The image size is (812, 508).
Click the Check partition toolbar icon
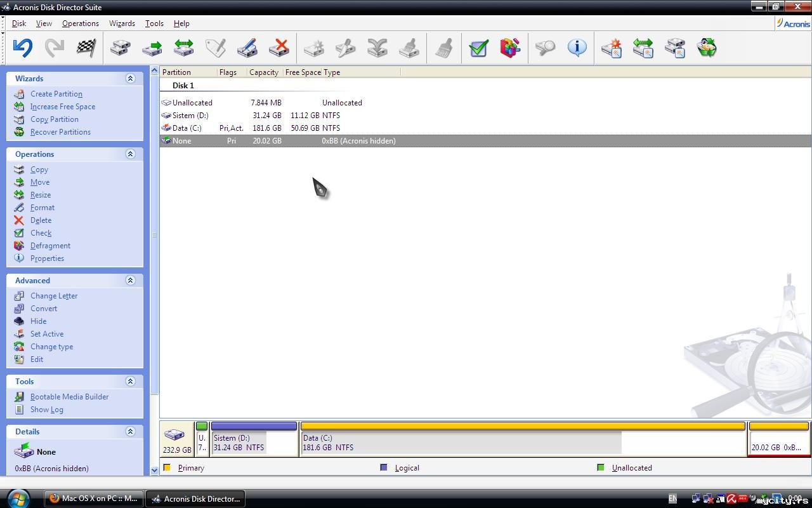(x=478, y=48)
